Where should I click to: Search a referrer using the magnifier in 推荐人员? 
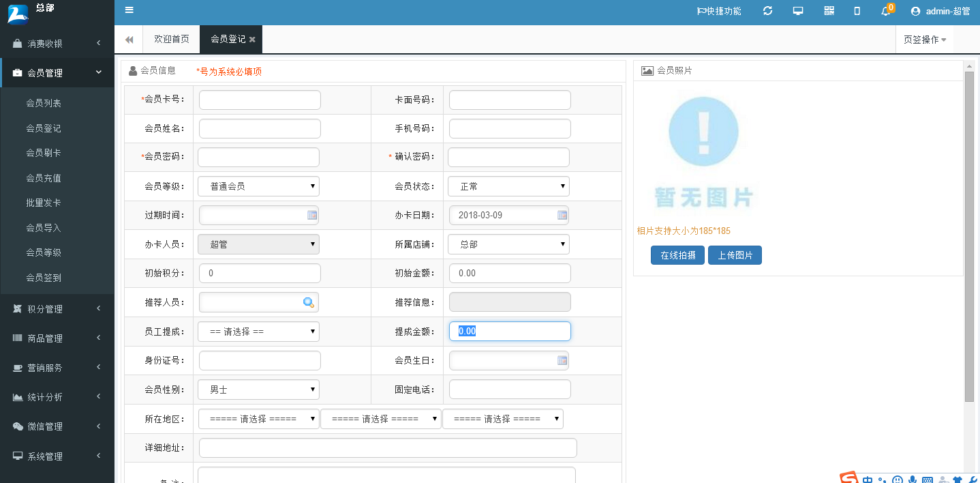pos(308,302)
